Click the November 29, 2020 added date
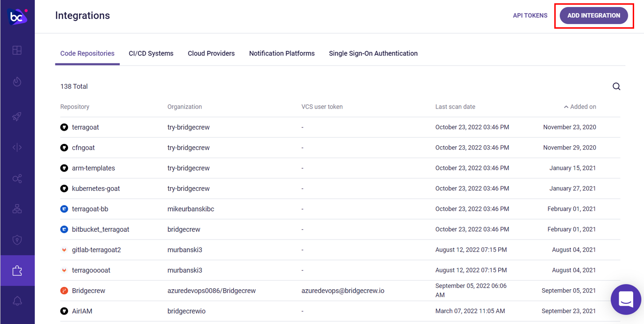Image resolution: width=644 pixels, height=324 pixels. [x=569, y=148]
